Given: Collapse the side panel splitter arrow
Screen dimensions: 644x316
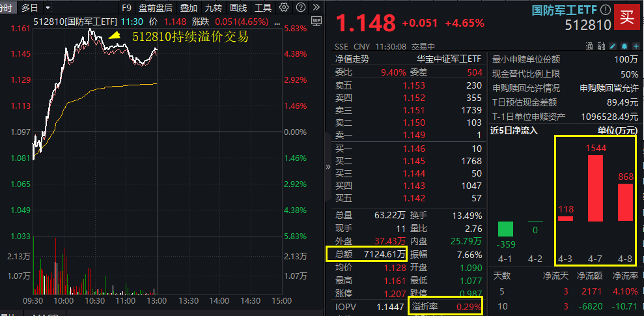Looking at the screenshot, I should 328,167.
